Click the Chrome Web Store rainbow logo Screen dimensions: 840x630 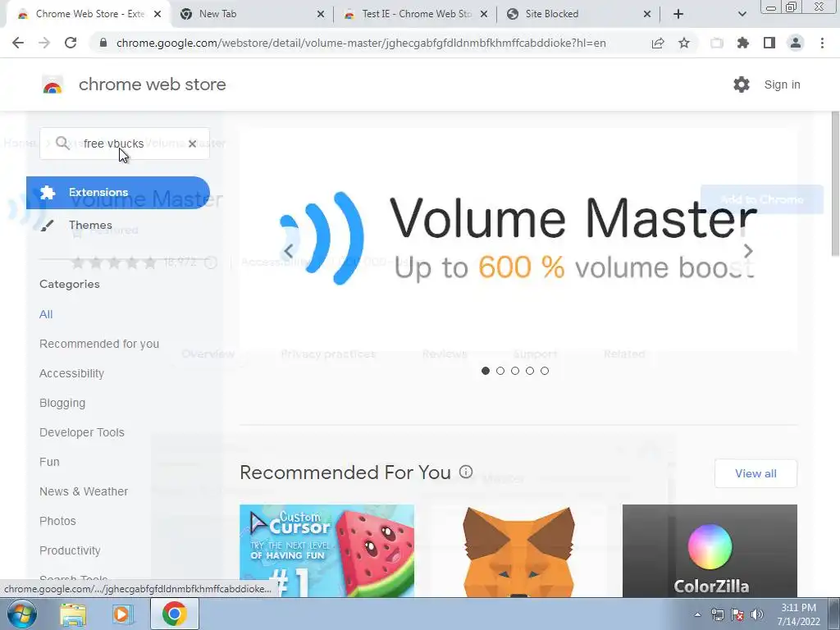pos(52,84)
